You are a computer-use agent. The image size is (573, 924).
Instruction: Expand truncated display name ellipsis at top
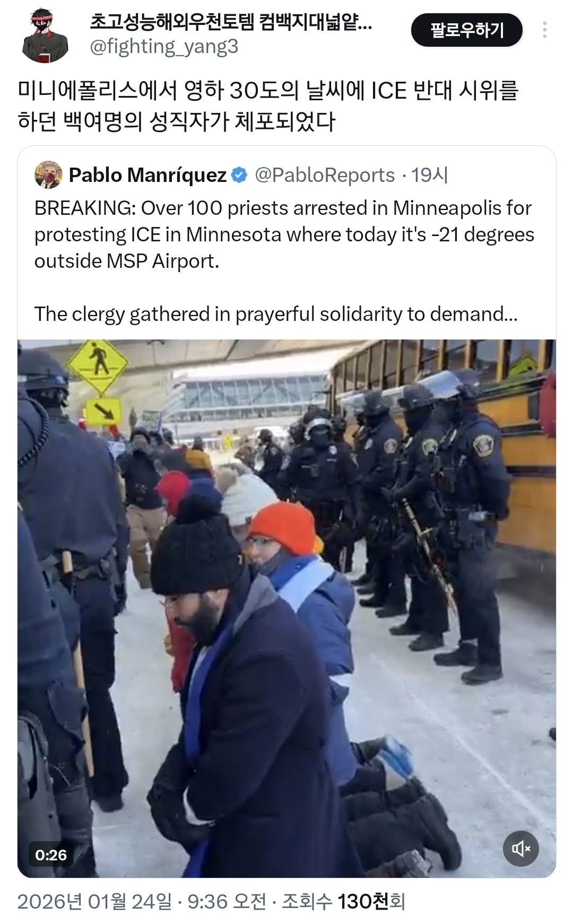[365, 22]
